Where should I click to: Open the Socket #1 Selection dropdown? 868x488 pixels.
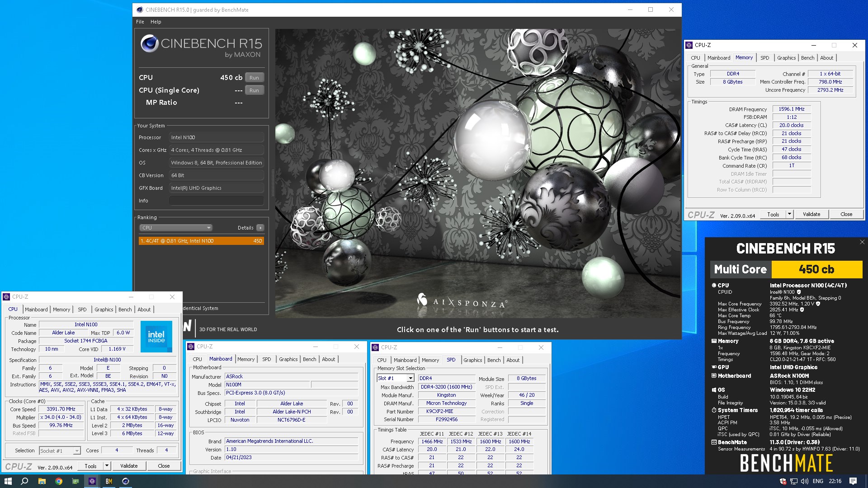[x=60, y=450]
